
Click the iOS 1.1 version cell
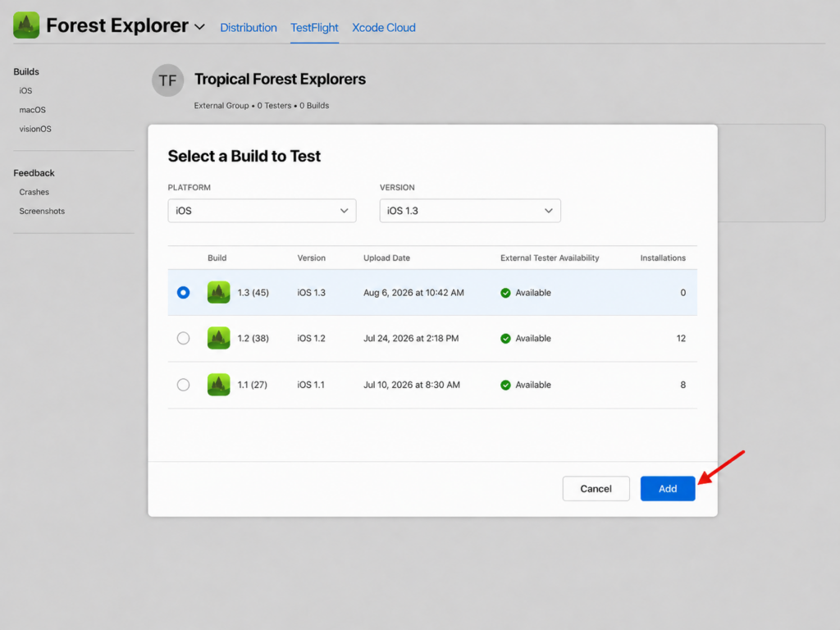tap(311, 385)
